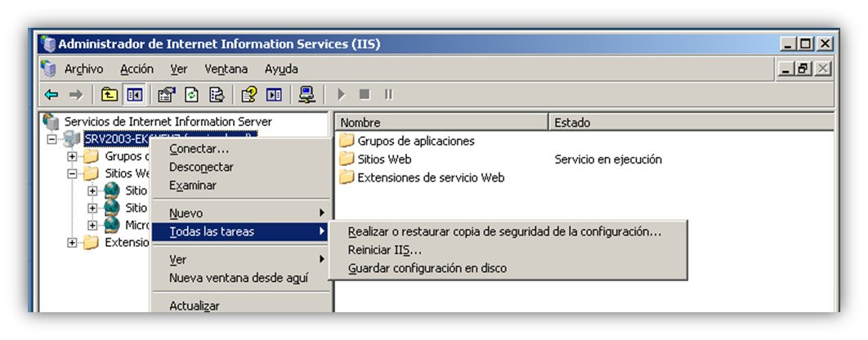The height and width of the screenshot is (340, 868).
Task: Click the Estado column header
Action: point(691,123)
